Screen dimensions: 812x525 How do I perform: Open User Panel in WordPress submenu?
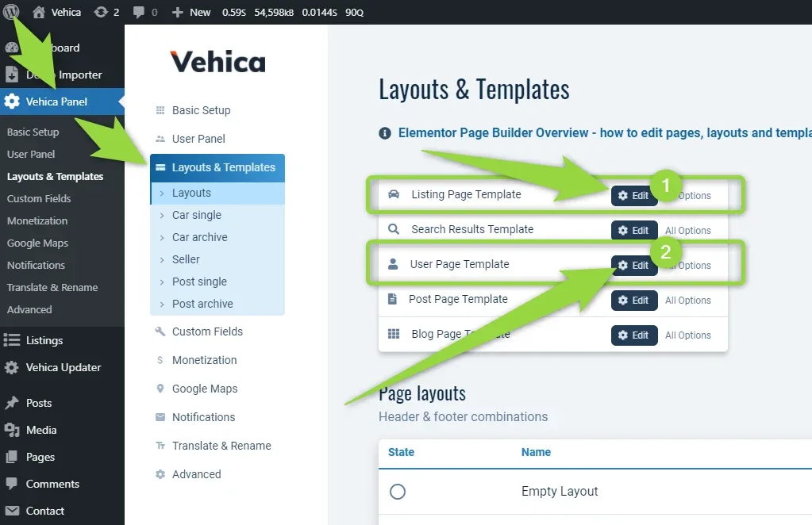point(30,154)
